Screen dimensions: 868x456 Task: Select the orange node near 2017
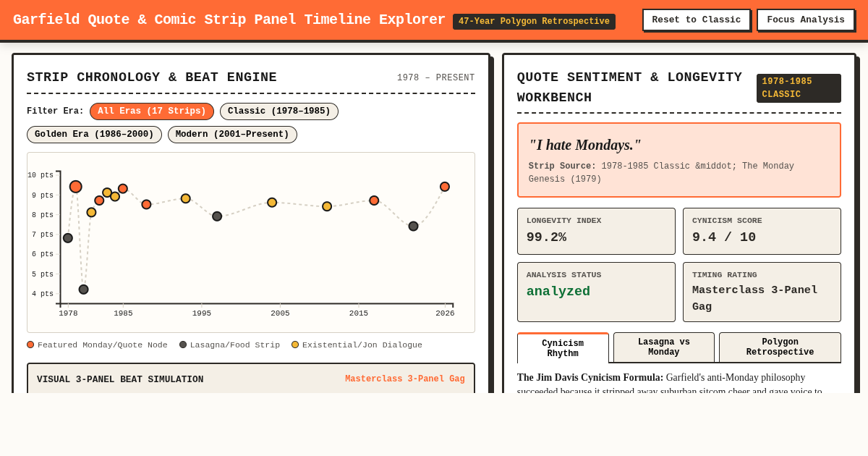coord(374,200)
